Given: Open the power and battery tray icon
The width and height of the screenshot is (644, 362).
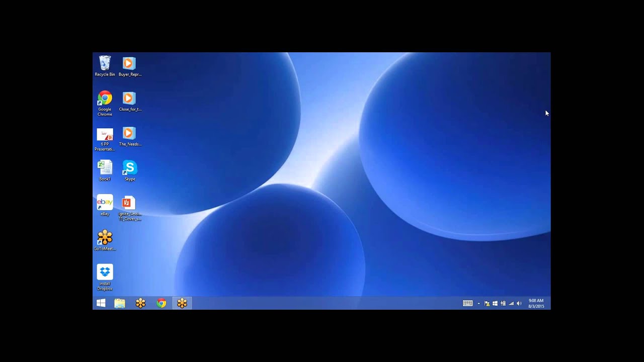Looking at the screenshot, I should pyautogui.click(x=503, y=303).
